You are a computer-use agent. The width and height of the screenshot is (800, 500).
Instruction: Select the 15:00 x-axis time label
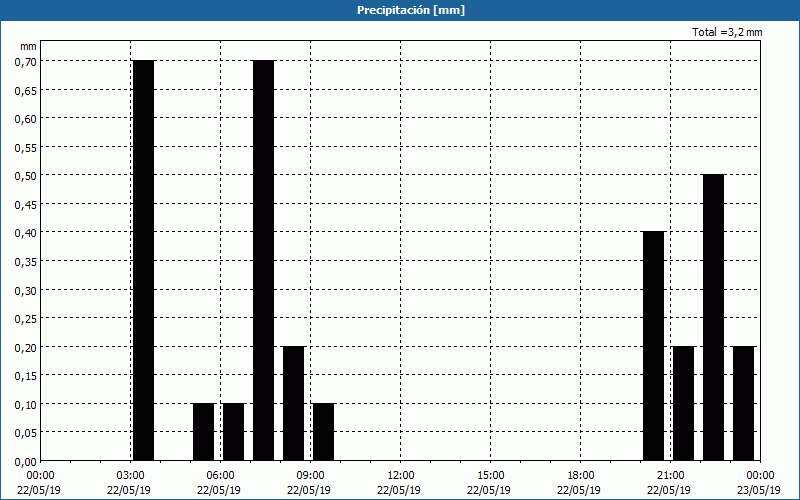491,476
